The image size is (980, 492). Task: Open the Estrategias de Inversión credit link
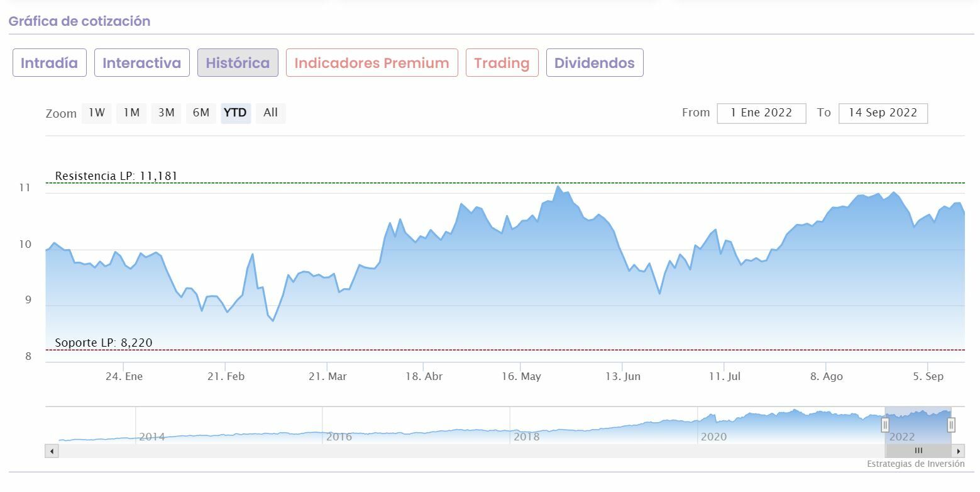coord(915,464)
